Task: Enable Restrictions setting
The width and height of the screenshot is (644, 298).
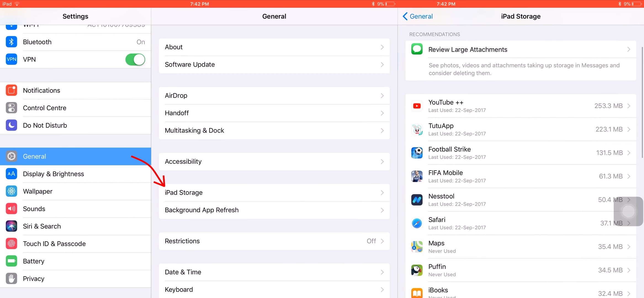Action: click(274, 241)
